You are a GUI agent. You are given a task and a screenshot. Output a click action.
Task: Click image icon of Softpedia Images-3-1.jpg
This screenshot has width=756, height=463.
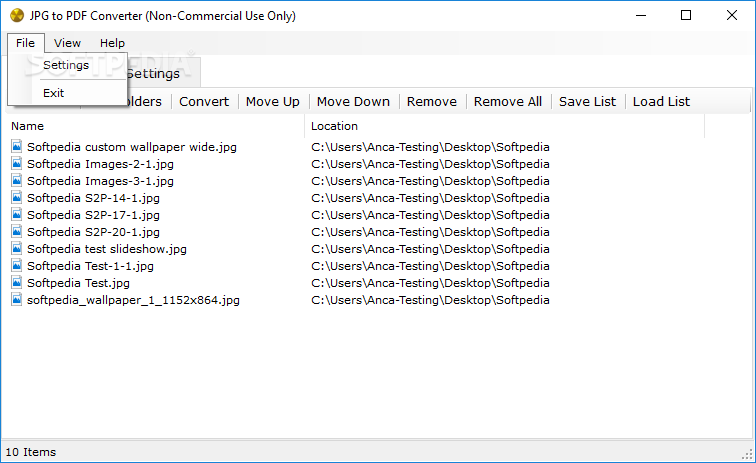tap(17, 180)
